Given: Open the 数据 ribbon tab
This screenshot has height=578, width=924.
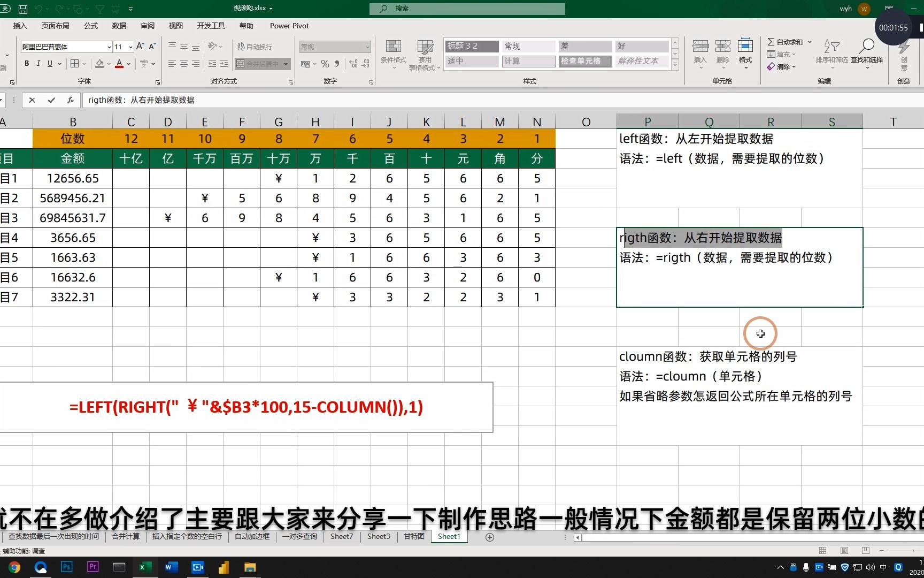Looking at the screenshot, I should tap(119, 26).
